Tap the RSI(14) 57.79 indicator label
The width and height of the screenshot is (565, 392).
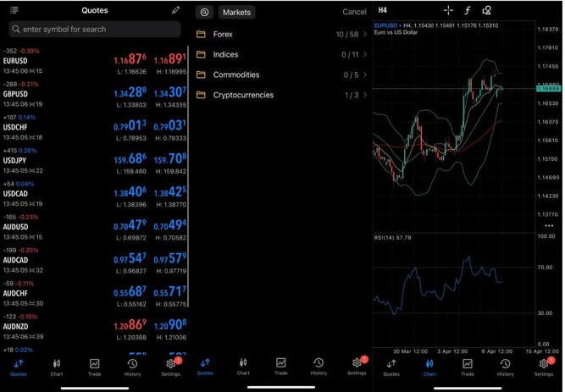tap(392, 237)
